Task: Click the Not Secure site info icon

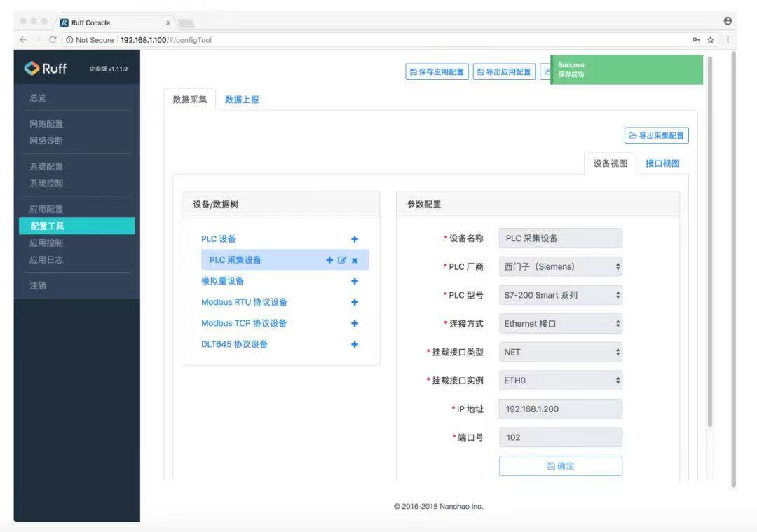Action: click(x=69, y=40)
